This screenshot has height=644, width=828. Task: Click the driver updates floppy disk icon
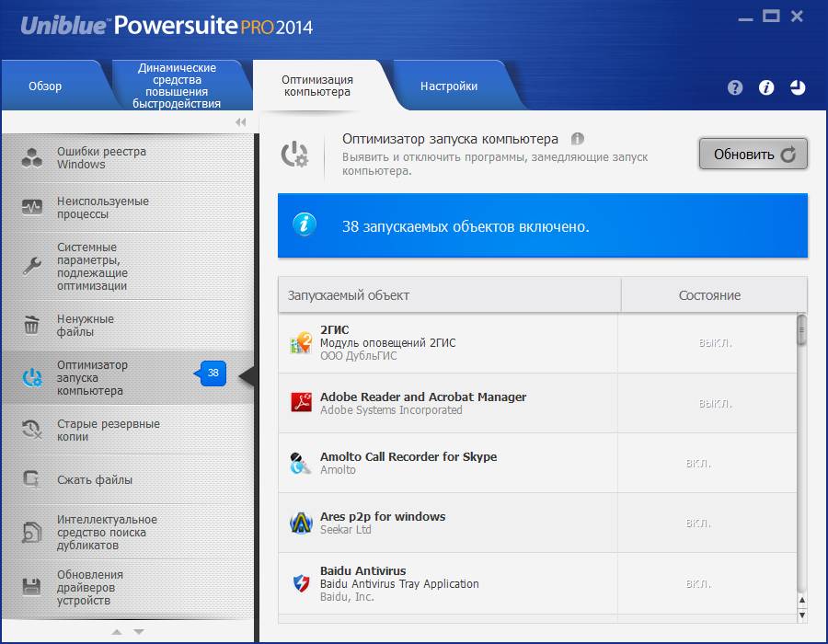pos(31,586)
